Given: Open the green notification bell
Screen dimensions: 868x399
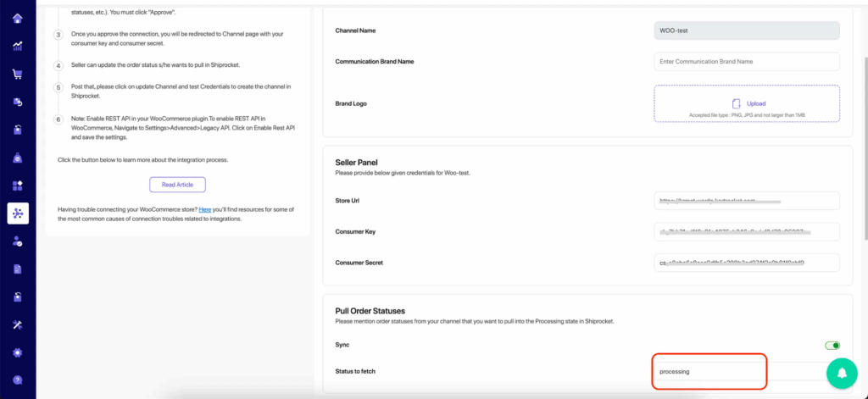Looking at the screenshot, I should coord(842,372).
